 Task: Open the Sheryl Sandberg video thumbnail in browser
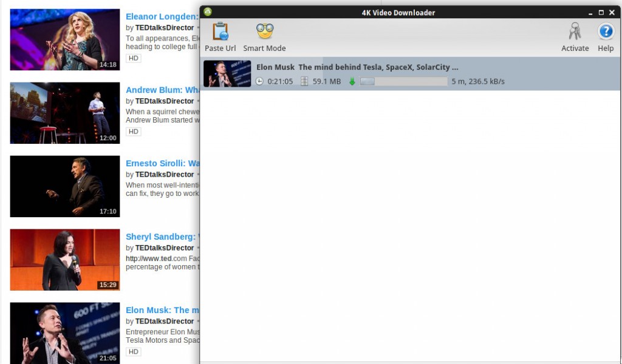pos(65,260)
